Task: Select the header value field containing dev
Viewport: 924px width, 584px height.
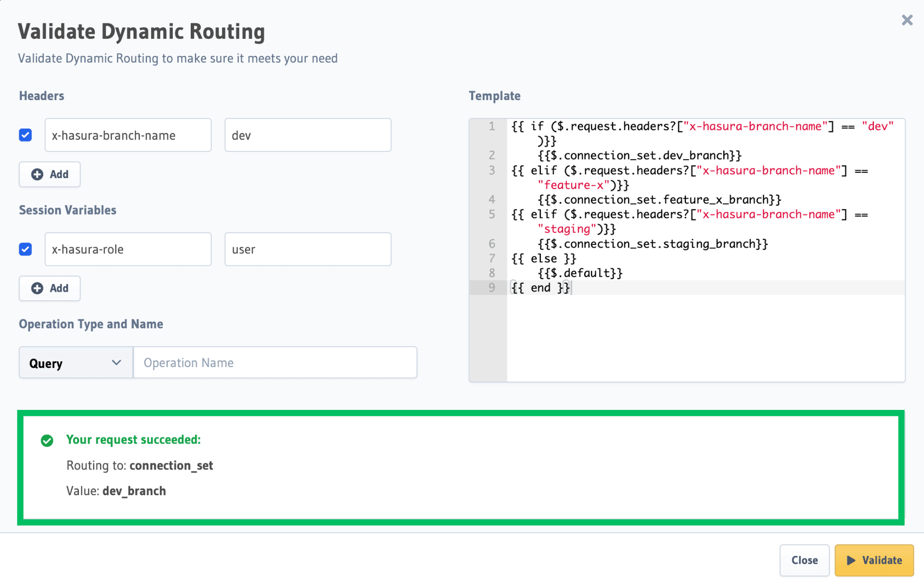Action: (308, 135)
